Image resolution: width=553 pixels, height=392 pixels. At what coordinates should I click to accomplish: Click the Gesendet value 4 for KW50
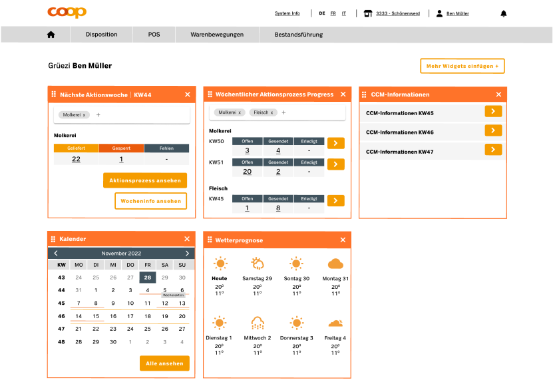click(x=278, y=150)
